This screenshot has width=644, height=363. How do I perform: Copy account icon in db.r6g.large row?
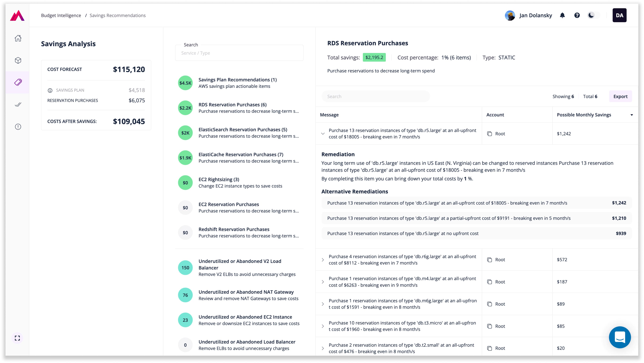pos(489,260)
